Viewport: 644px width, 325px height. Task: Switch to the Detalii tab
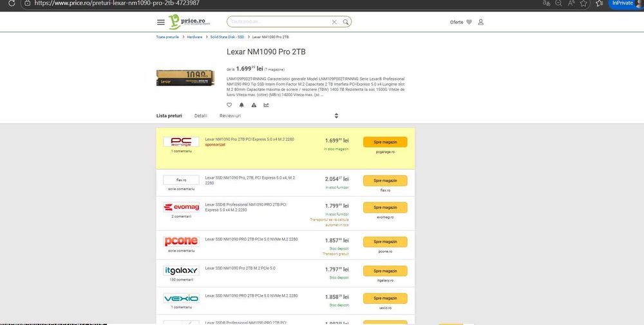(x=201, y=115)
